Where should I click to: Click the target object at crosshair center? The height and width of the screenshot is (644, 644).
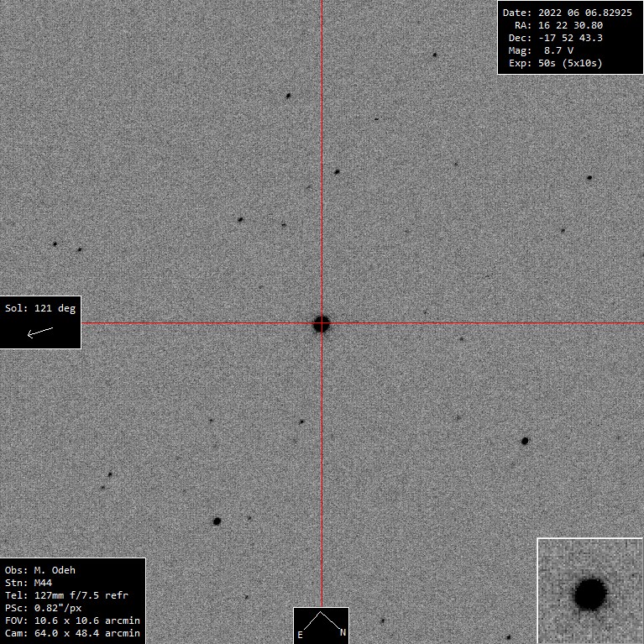321,323
